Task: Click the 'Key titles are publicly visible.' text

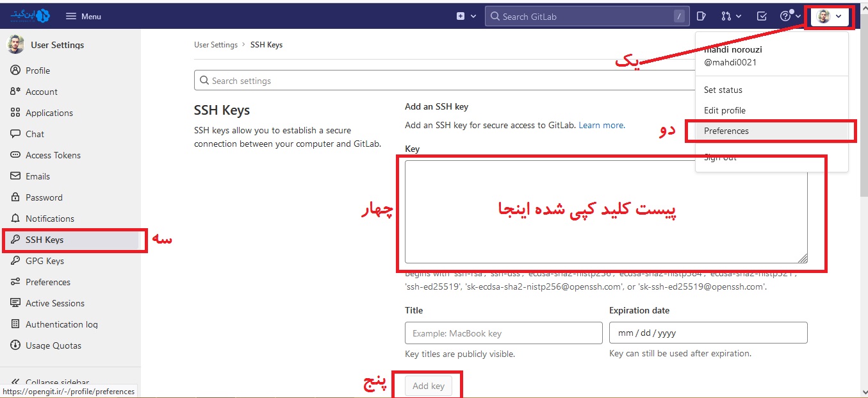Action: pos(460,354)
